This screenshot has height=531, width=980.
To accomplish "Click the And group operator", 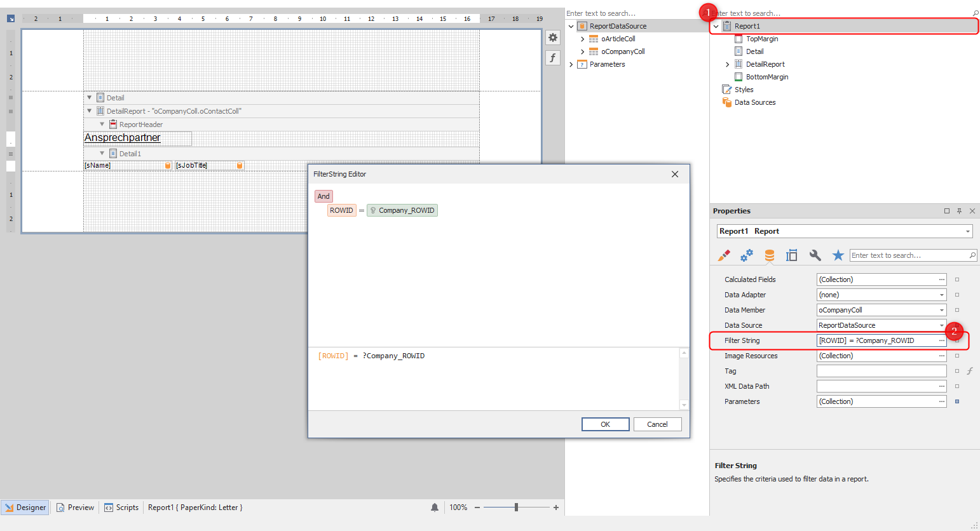I will pos(323,196).
